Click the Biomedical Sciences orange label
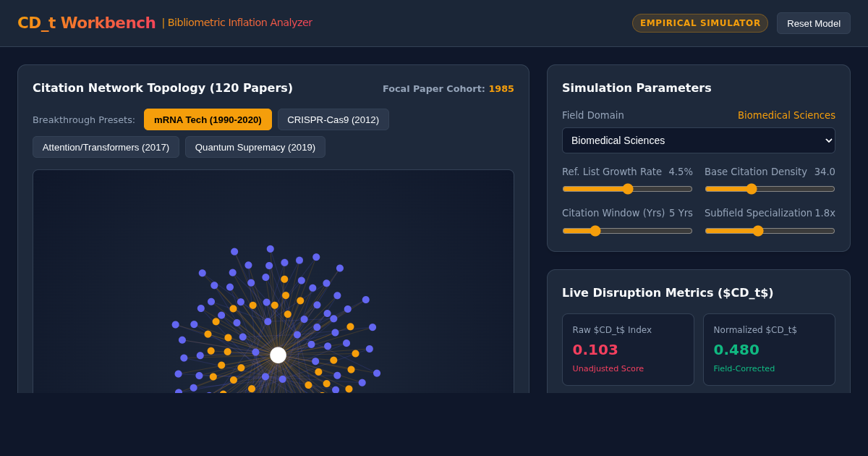Screen dimensions: 868x456 786,115
